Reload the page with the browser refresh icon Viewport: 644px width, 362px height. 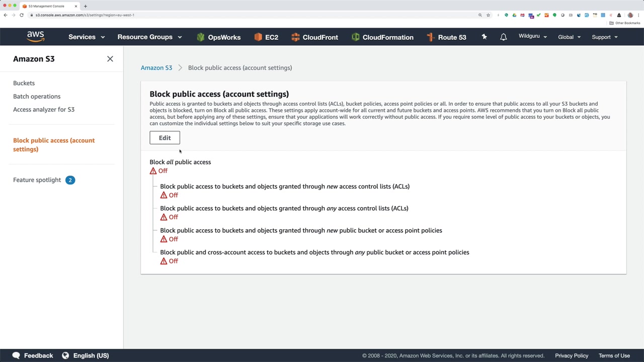coord(22,15)
